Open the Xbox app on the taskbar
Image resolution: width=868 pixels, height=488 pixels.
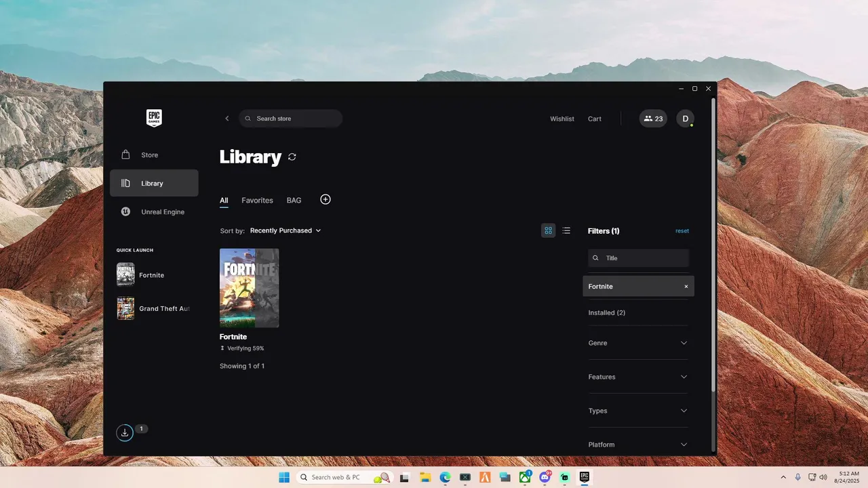click(525, 477)
